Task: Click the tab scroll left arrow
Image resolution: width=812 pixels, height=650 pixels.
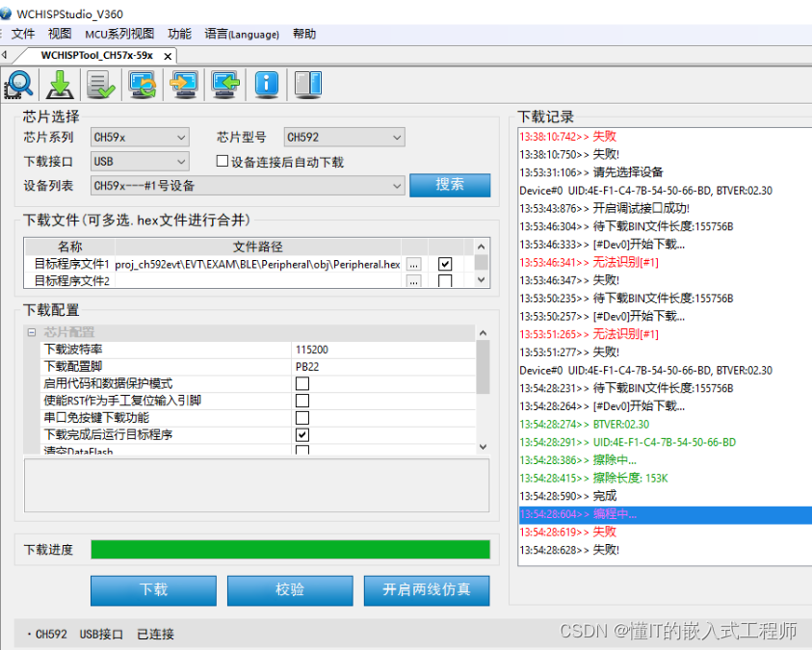Action: click(x=4, y=54)
